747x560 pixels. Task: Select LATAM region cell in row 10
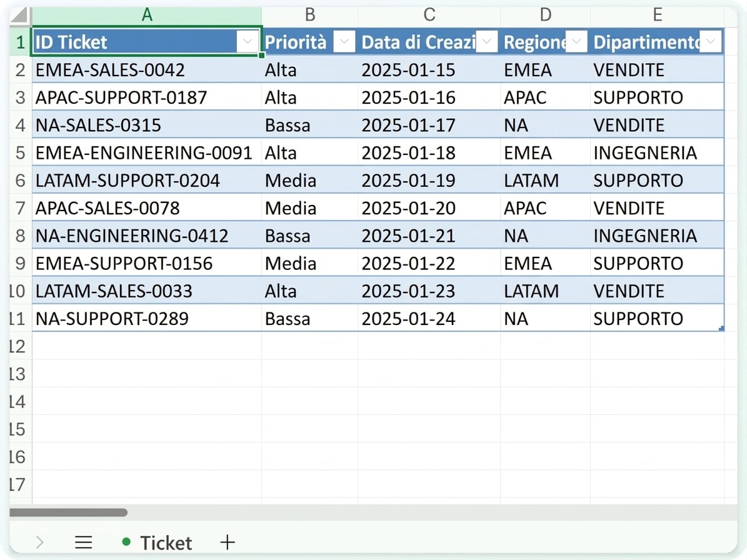click(x=546, y=291)
